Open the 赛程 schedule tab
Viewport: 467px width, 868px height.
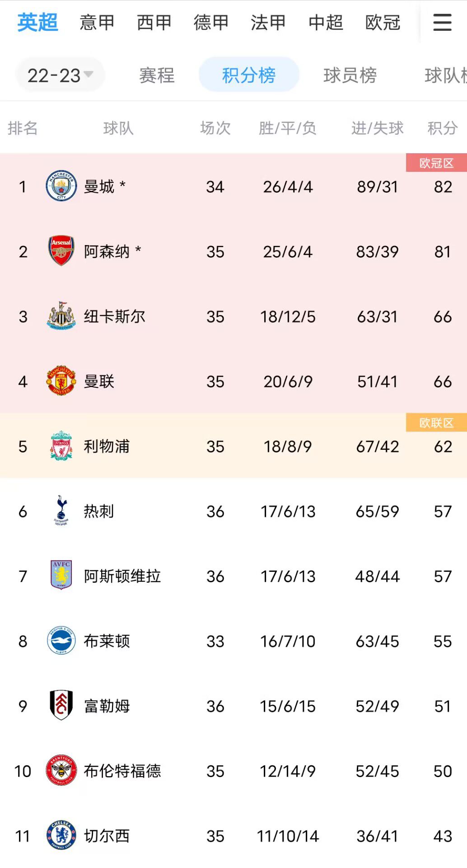coord(157,75)
